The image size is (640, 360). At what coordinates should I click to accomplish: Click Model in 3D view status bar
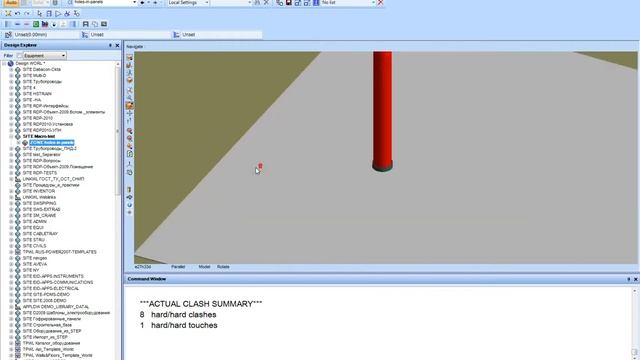pos(204,267)
